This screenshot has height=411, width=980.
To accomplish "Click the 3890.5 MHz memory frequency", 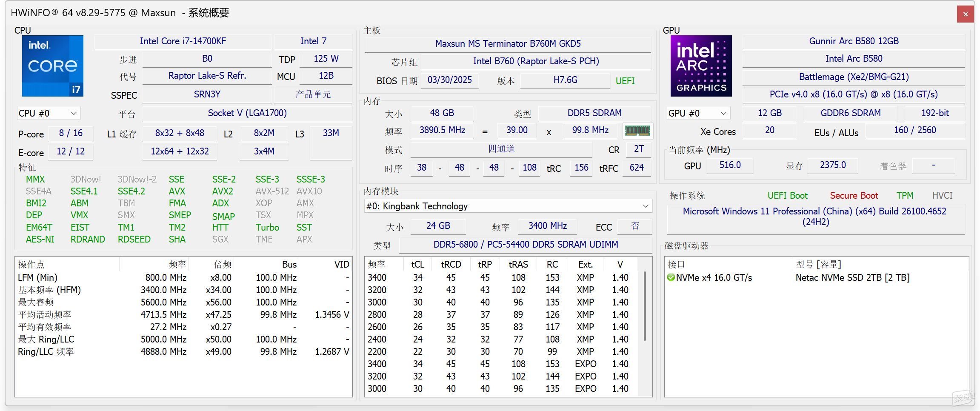I will (442, 130).
